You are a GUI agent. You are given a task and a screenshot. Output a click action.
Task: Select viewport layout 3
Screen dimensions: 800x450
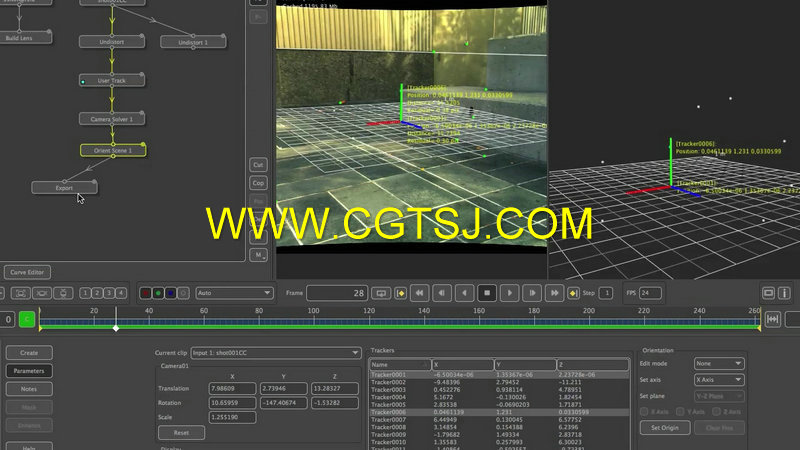click(x=109, y=293)
